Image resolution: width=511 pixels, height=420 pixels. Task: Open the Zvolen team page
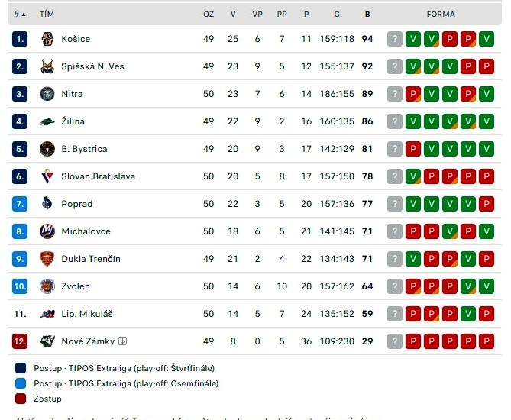[x=76, y=286]
